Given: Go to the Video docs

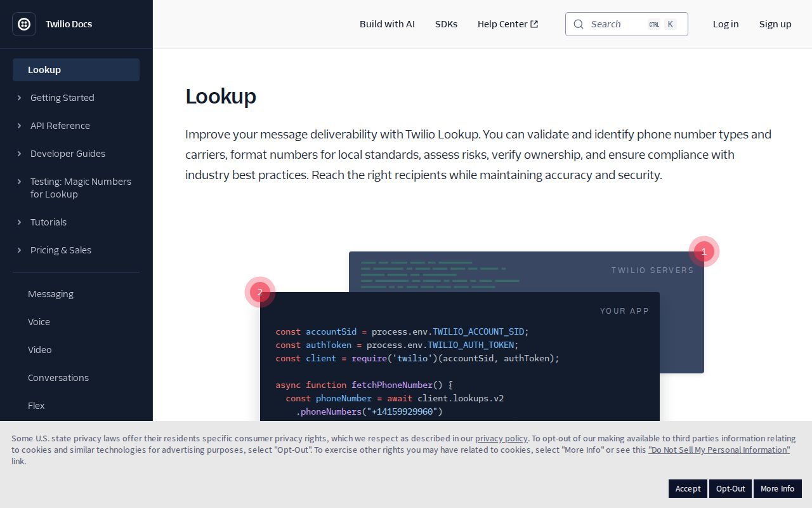Looking at the screenshot, I should click(40, 350).
